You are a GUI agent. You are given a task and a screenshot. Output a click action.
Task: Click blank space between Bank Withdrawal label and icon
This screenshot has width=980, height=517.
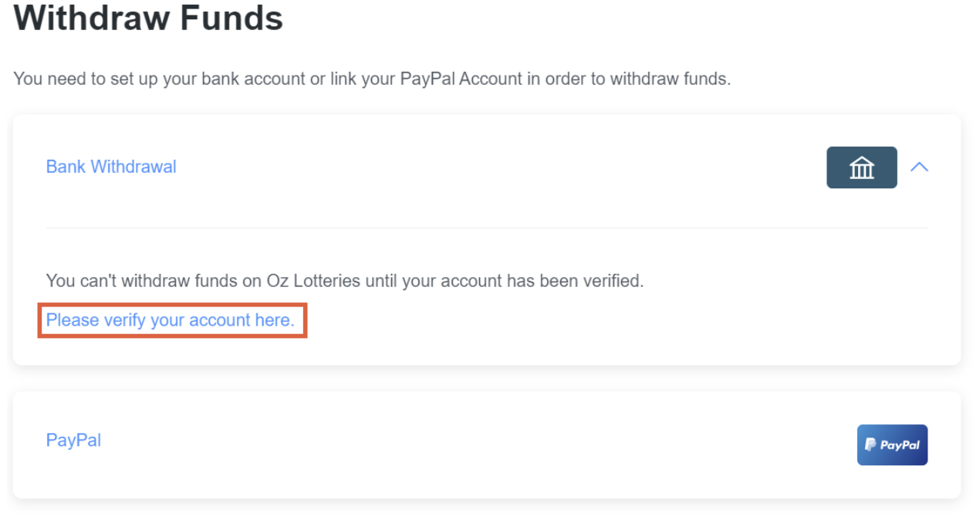[x=502, y=167]
